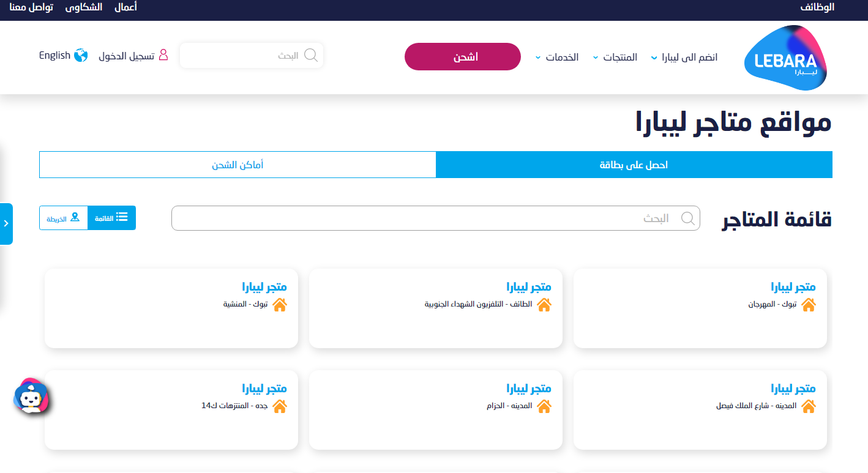Click house icon for جده - المنتزهات store
The image size is (868, 473).
[279, 406]
